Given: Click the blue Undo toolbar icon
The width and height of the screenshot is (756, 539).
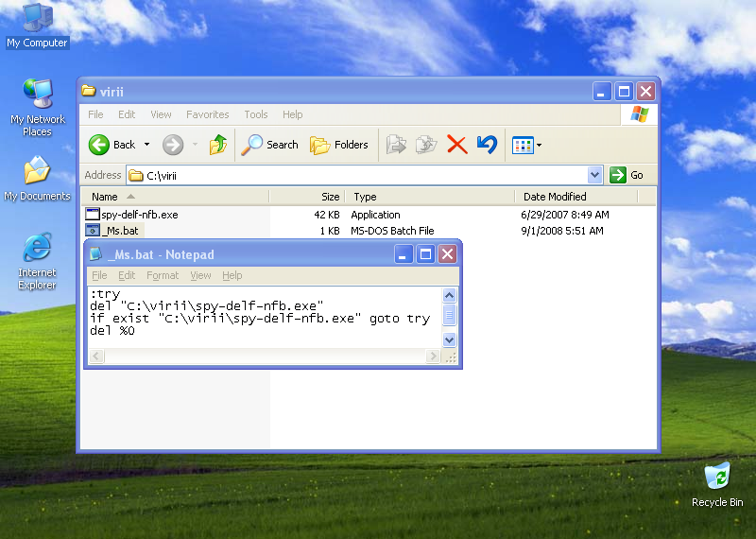Looking at the screenshot, I should point(487,145).
